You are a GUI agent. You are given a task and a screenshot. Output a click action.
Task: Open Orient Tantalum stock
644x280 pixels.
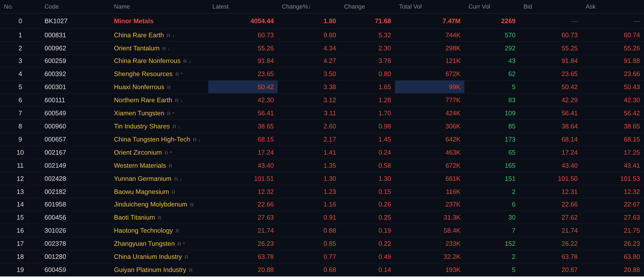tap(137, 48)
